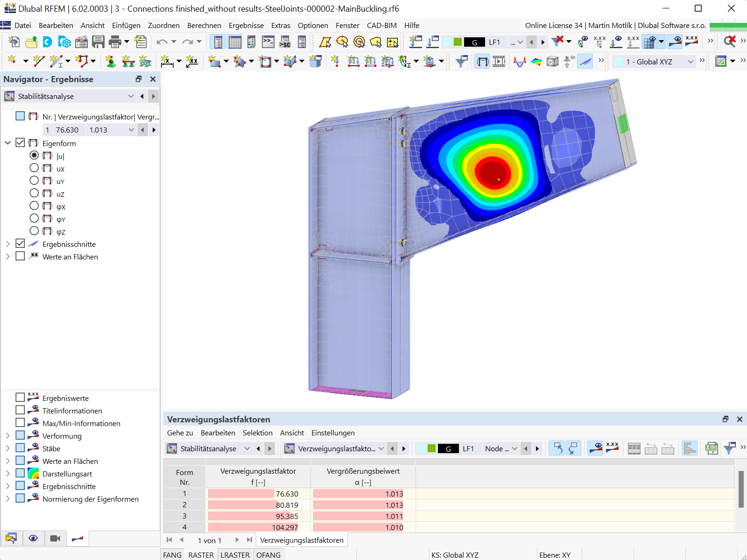Close the Navigator - Ergebnisse panel
This screenshot has height=560, width=747.
pos(153,79)
